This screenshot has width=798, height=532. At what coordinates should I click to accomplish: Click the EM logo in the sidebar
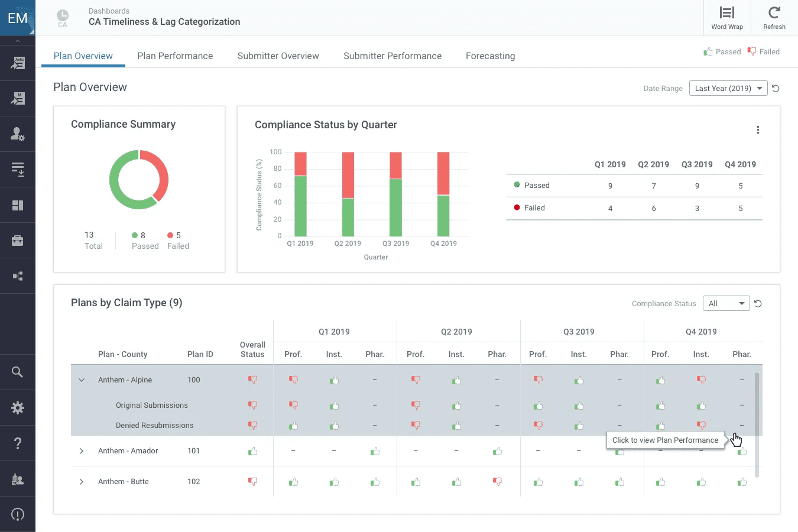coord(18,18)
